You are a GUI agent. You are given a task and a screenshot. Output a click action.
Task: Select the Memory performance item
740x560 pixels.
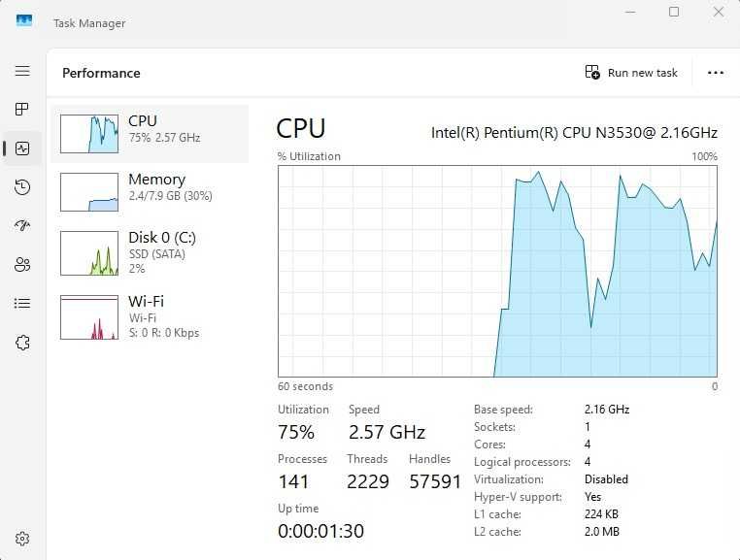[x=150, y=191]
